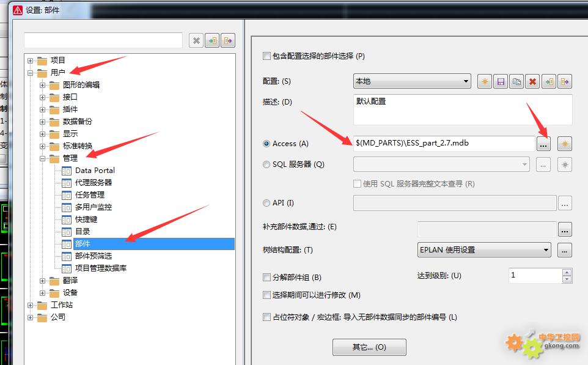Viewport: 588px width, 365px height.
Task: Copy the configuration
Action: [516, 81]
